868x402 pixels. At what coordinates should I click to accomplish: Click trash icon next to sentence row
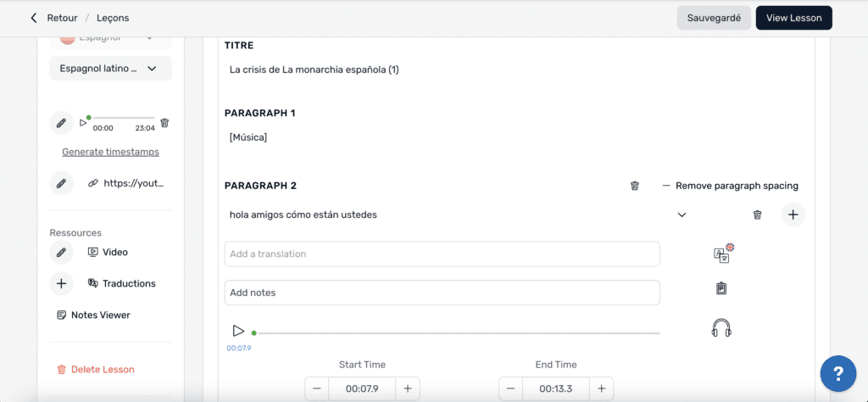(757, 215)
